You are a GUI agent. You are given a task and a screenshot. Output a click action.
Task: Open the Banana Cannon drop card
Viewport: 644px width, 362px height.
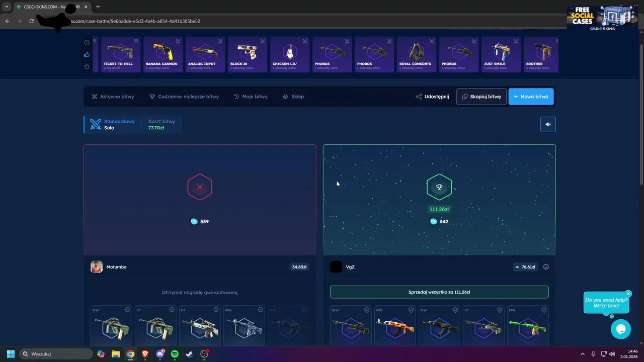[163, 54]
